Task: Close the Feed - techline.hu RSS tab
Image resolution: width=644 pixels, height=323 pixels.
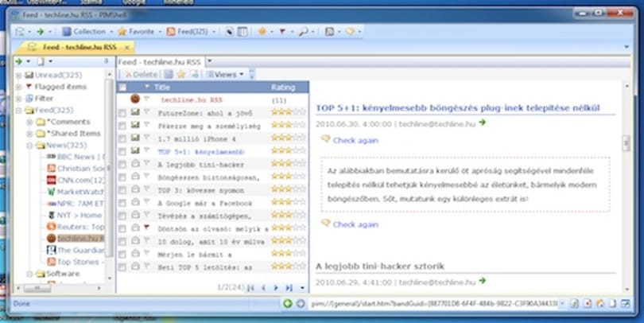Action: click(x=127, y=48)
